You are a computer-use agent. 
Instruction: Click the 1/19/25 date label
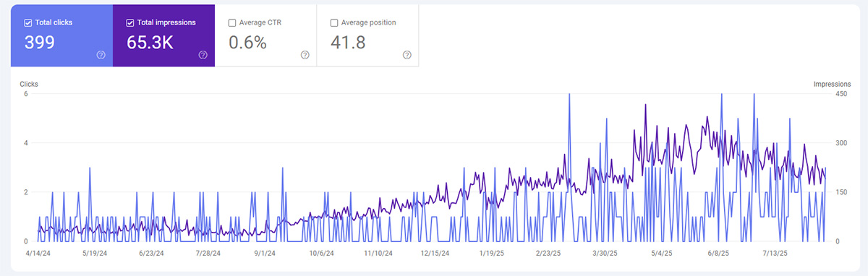(x=491, y=254)
